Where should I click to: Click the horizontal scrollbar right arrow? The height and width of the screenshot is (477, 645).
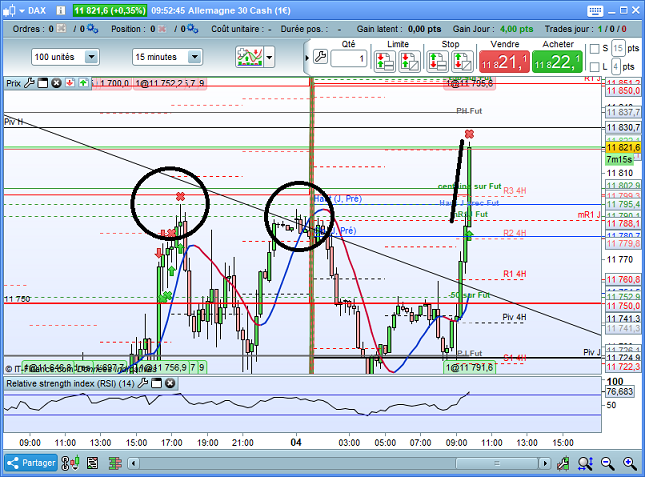(545, 463)
